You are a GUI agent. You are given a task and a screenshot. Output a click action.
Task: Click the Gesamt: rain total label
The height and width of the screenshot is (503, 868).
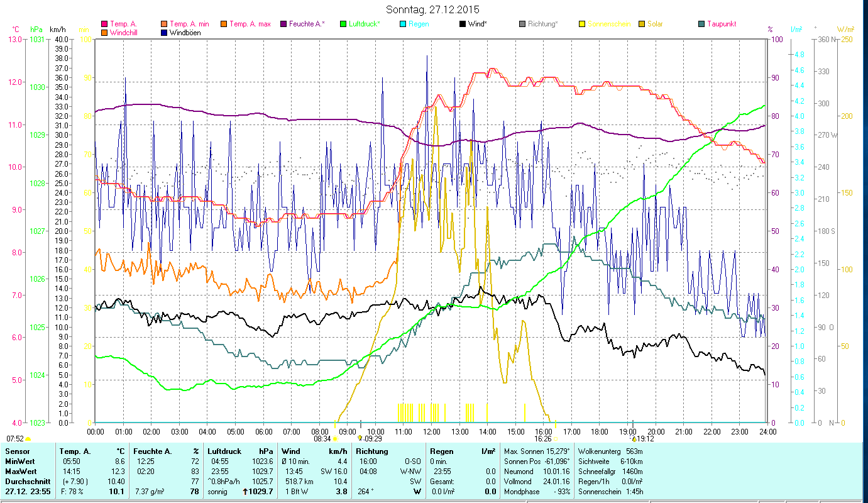442,481
